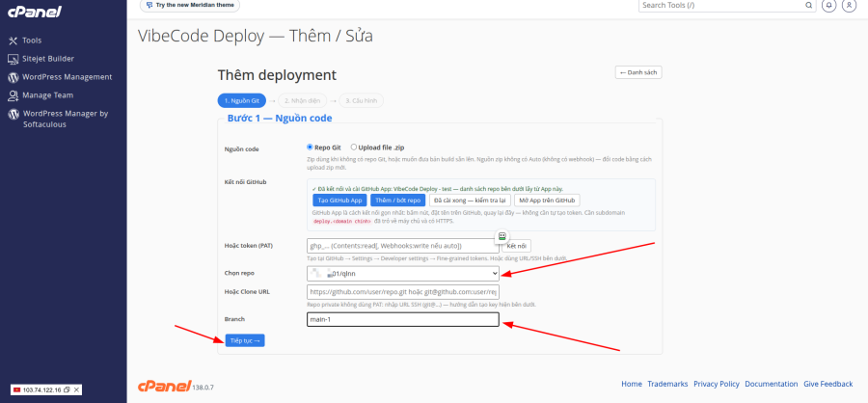Open the Give Feedback footer link
The width and height of the screenshot is (868, 403).
(828, 384)
